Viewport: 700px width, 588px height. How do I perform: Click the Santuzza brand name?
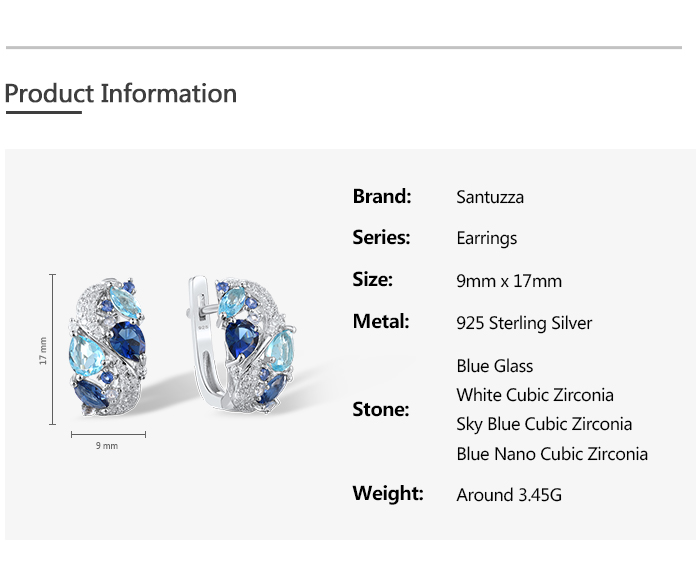pyautogui.click(x=490, y=197)
